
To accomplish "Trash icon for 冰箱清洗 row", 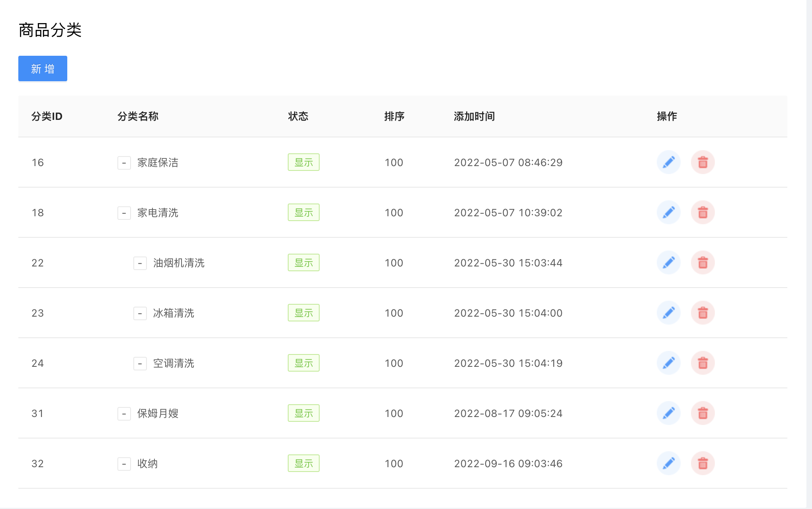I will point(703,313).
